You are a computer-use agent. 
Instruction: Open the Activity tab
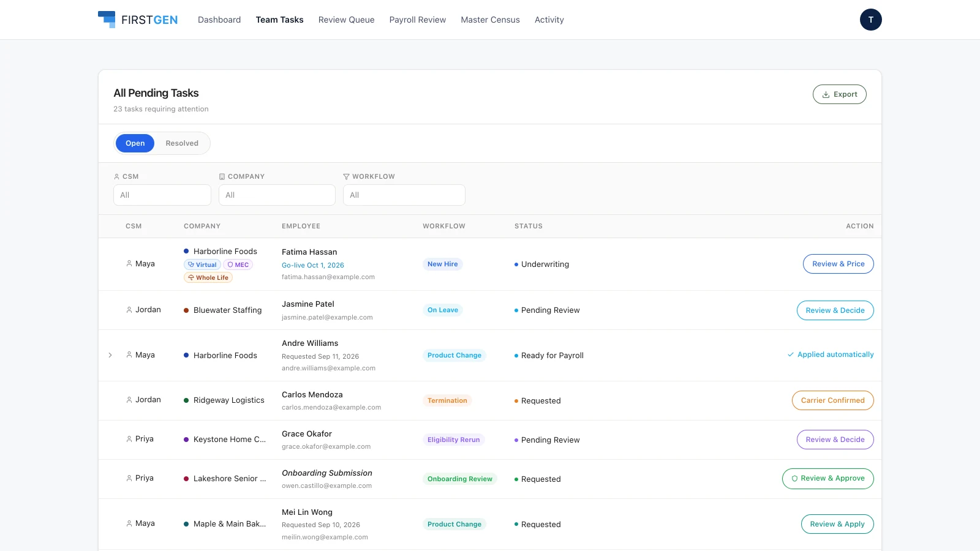pyautogui.click(x=549, y=20)
